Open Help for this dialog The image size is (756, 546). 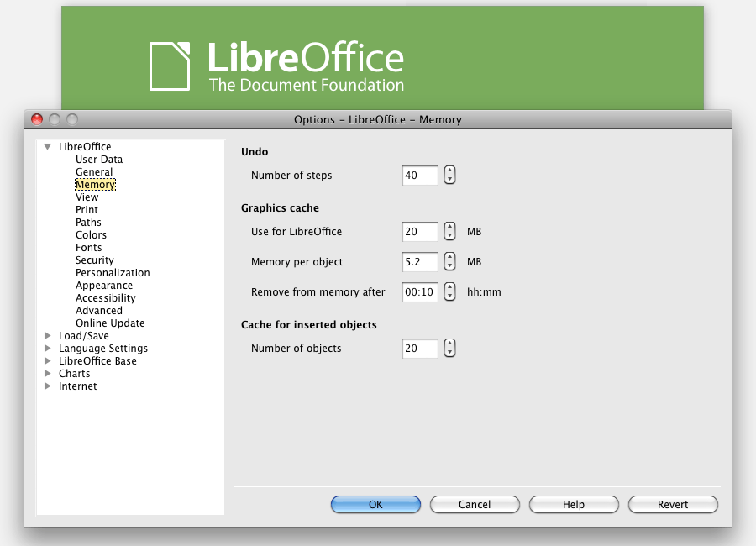[574, 505]
